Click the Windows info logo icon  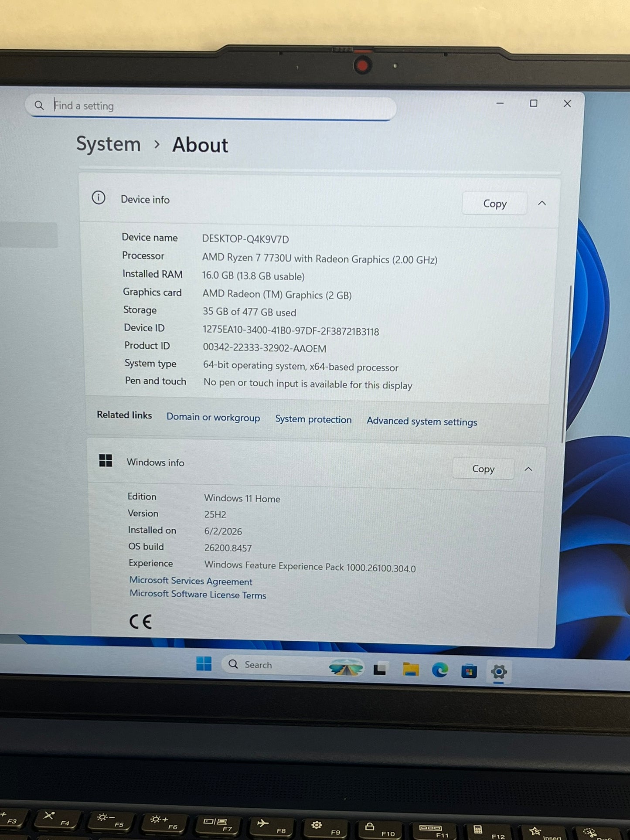tap(106, 460)
